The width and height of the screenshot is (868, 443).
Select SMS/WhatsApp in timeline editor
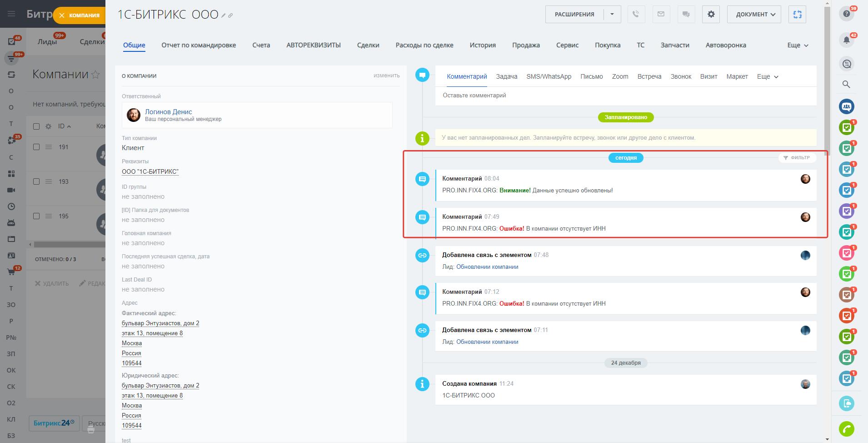pyautogui.click(x=549, y=76)
